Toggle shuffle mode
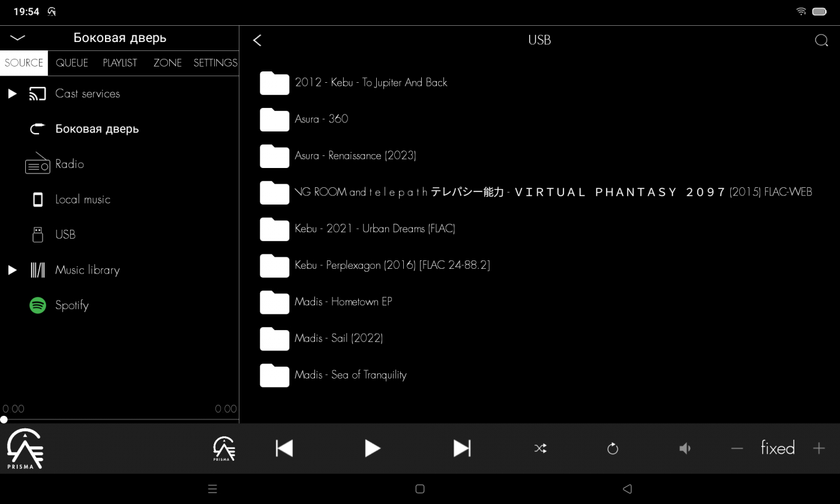Viewport: 840px width, 504px height. tap(540, 448)
